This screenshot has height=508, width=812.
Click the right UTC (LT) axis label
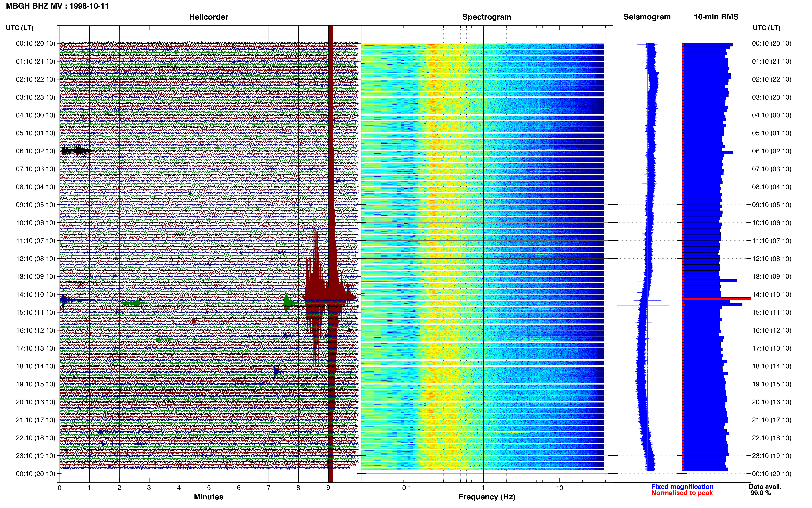coord(766,28)
